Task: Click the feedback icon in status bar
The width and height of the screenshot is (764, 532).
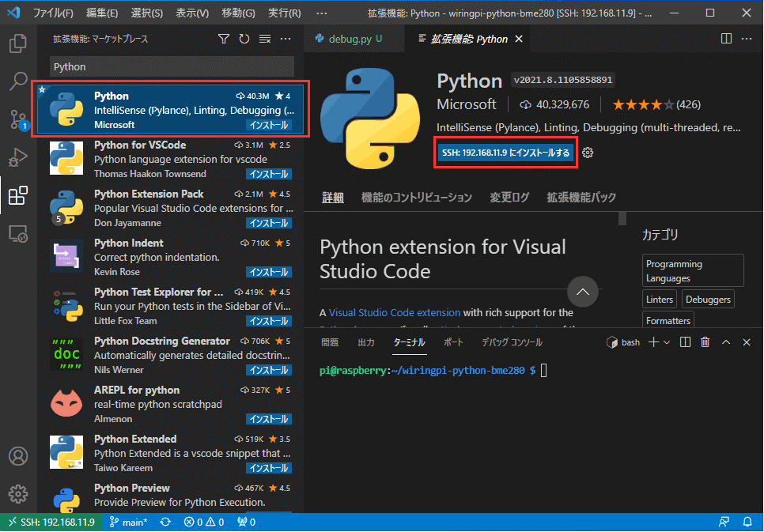Action: point(724,523)
